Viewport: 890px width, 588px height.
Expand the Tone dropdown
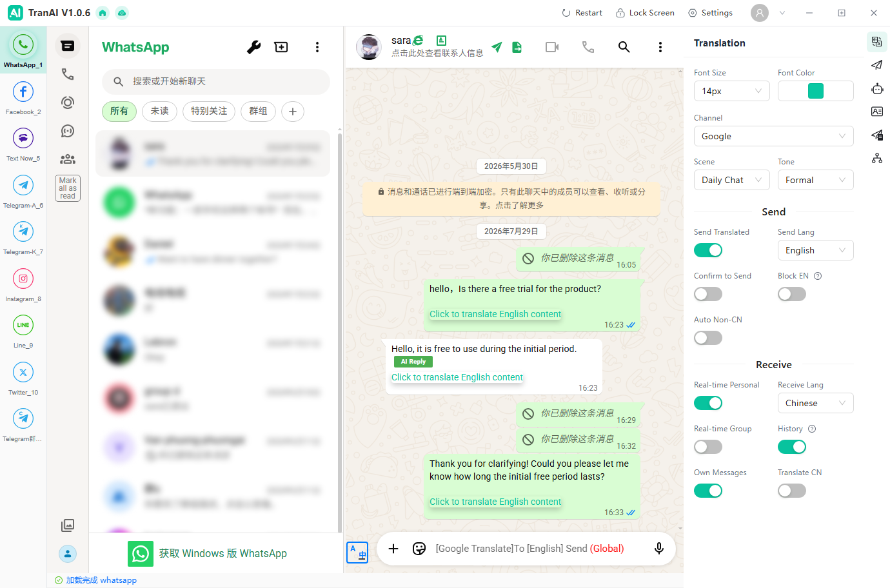816,180
